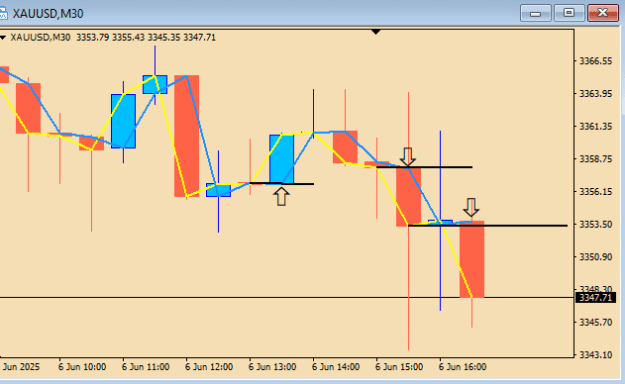This screenshot has width=625, height=384.
Task: Select the red candle body at 14:30
Action: click(345, 147)
